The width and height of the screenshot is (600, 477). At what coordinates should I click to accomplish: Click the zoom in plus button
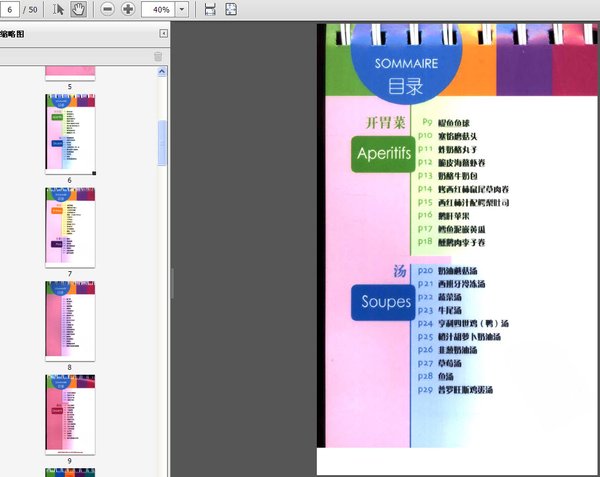click(128, 9)
